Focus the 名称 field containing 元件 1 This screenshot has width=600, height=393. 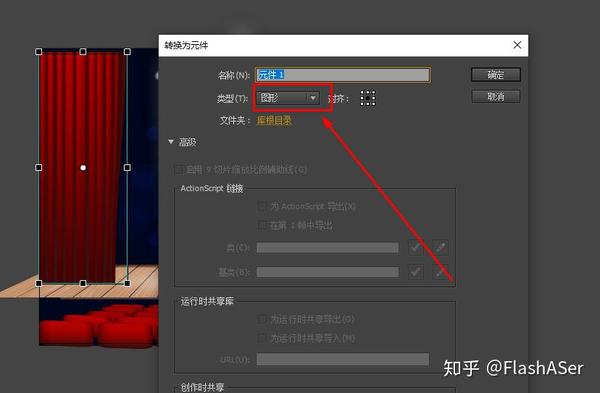tap(342, 75)
